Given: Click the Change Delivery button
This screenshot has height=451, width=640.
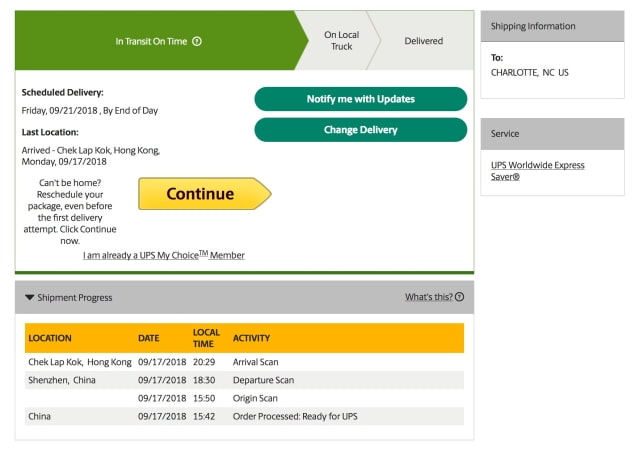Looking at the screenshot, I should click(360, 130).
